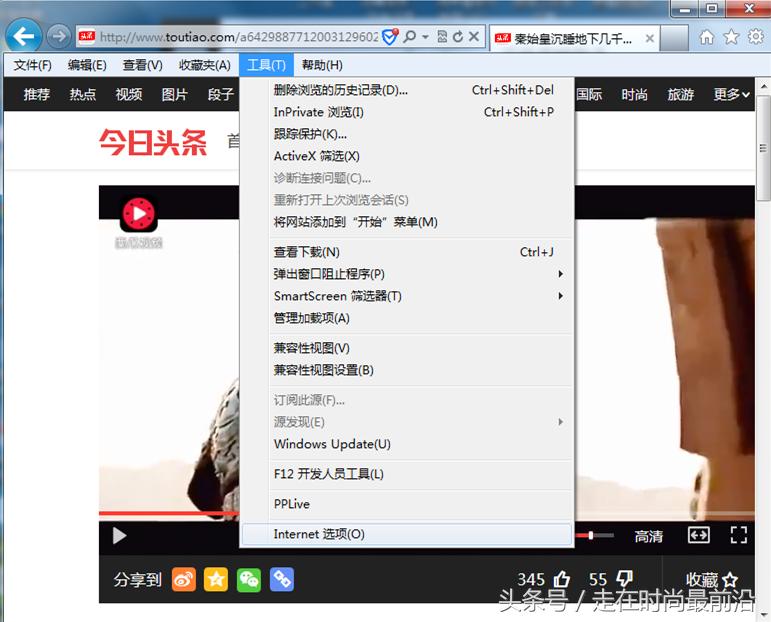Open the 查看(V) menu
The height and width of the screenshot is (622, 771).
click(x=143, y=65)
